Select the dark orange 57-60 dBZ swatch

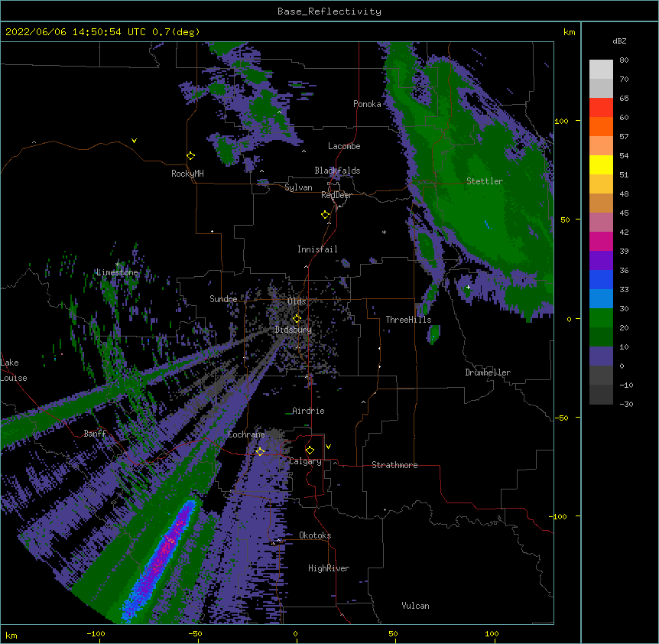(x=601, y=126)
